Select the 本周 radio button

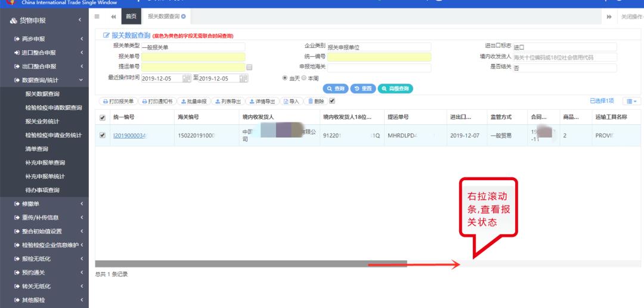point(304,78)
